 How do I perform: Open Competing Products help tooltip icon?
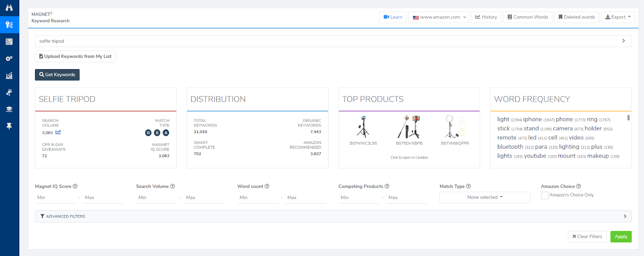coord(387,186)
